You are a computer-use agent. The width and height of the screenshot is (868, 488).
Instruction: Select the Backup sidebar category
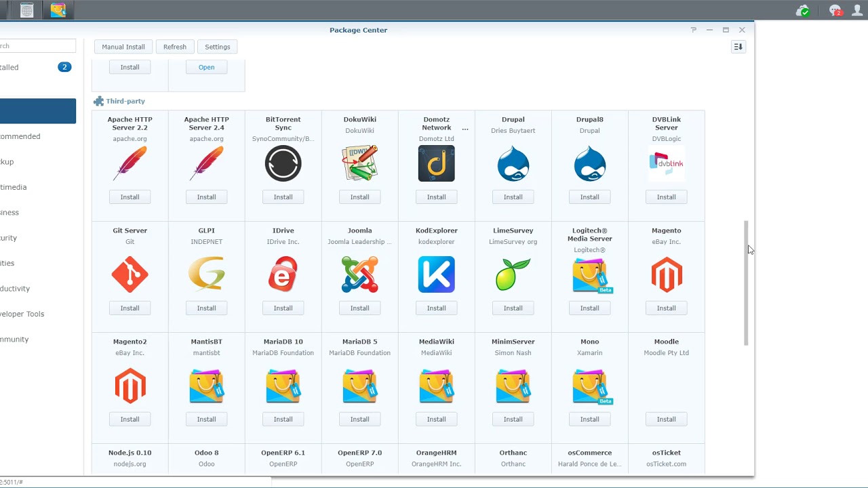click(x=38, y=161)
